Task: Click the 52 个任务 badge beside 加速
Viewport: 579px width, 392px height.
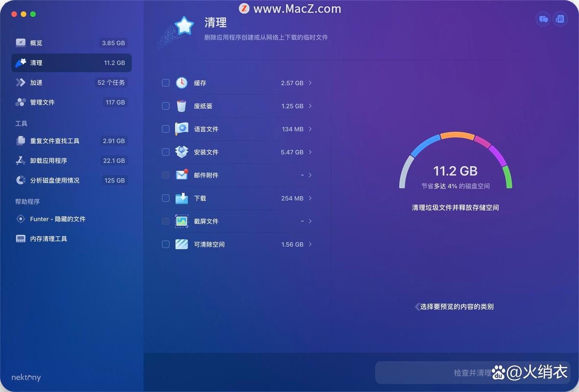Action: pos(111,83)
